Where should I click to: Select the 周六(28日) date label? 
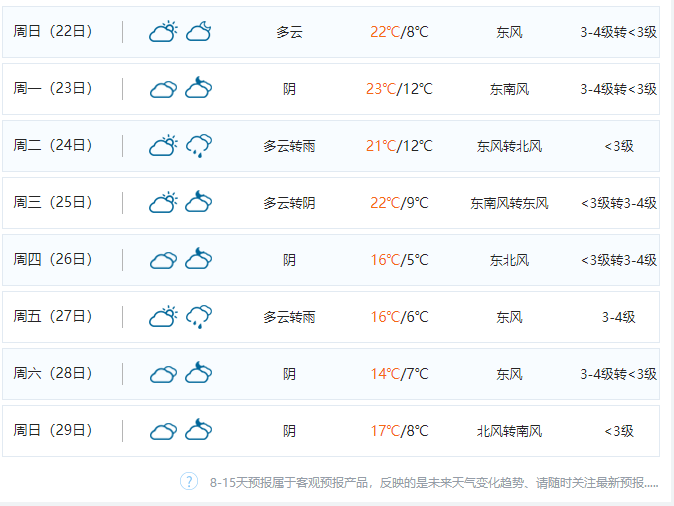coord(53,374)
